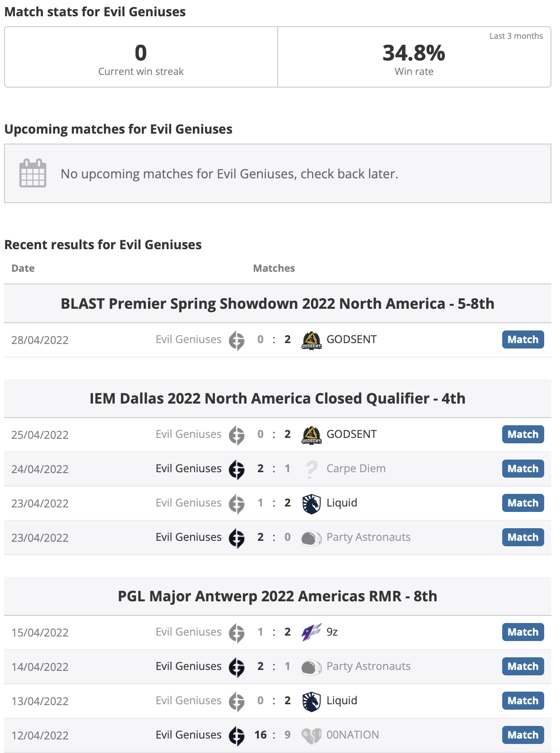The image size is (560, 753).
Task: Open IEM Dallas 2022 Closed Qualifier header
Action: coord(278,398)
